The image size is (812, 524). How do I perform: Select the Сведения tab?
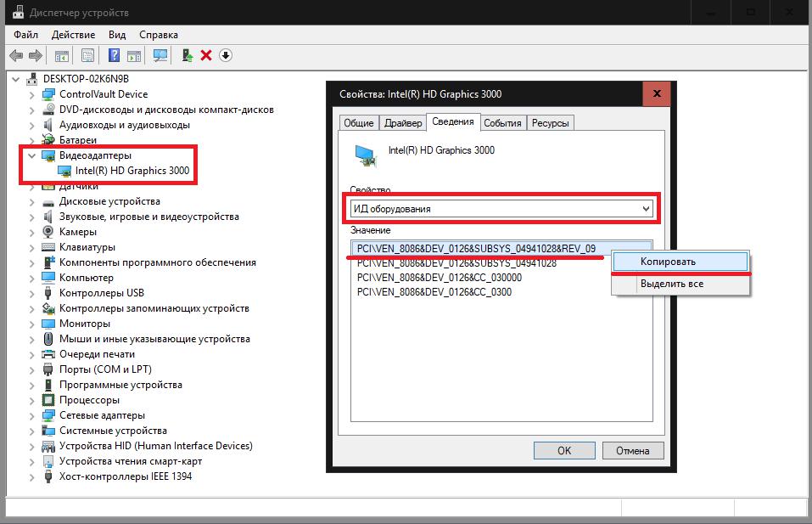tap(453, 121)
